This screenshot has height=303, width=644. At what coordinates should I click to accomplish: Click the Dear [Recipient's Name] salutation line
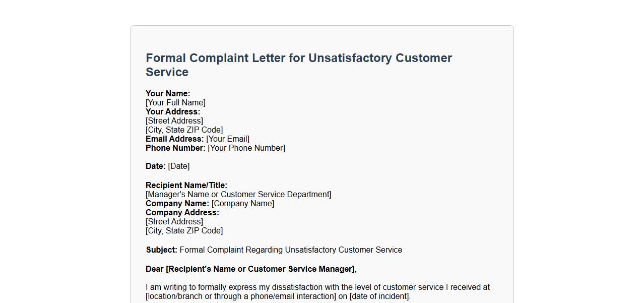coord(251,269)
